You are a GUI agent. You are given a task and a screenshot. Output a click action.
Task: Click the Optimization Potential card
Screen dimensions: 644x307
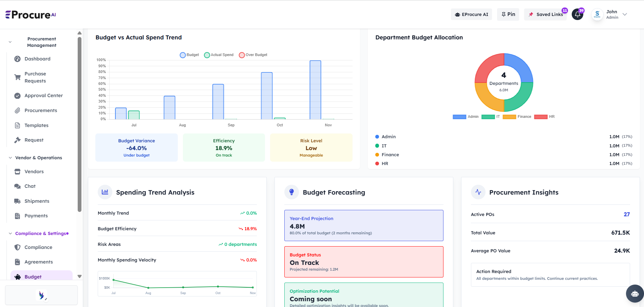click(364, 295)
